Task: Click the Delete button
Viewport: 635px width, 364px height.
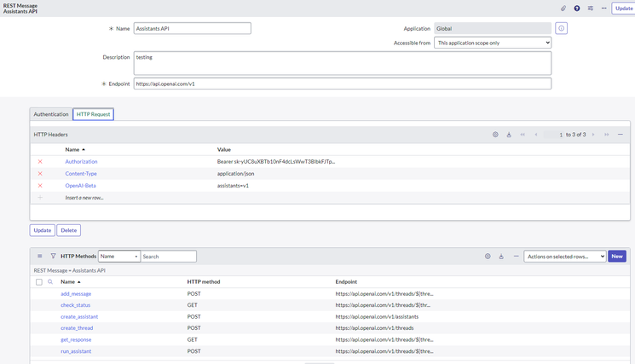Action: coord(68,230)
